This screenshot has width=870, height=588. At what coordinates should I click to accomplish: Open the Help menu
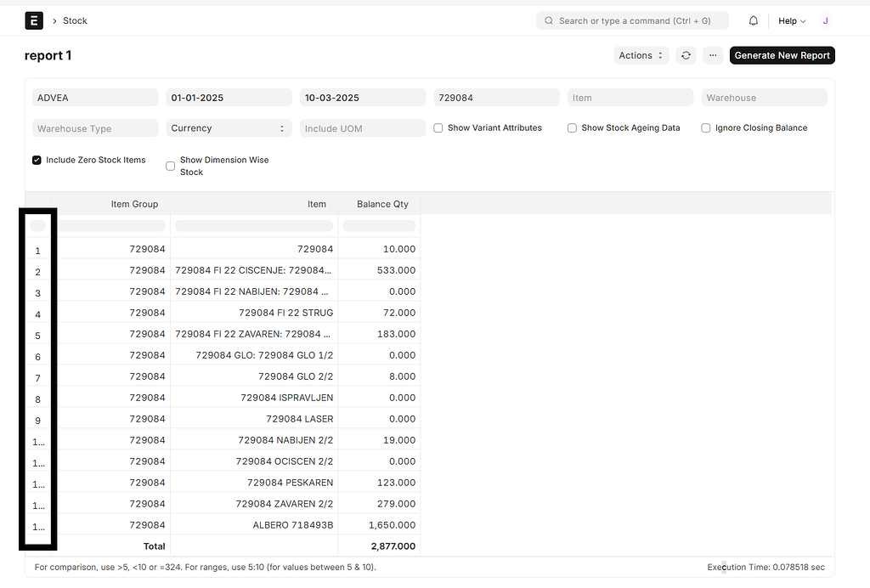[789, 20]
